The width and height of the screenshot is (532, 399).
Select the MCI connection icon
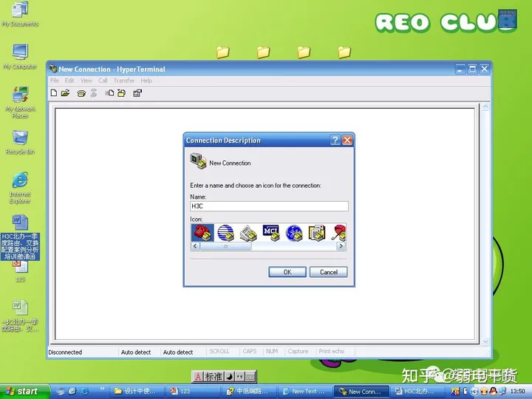tap(271, 233)
